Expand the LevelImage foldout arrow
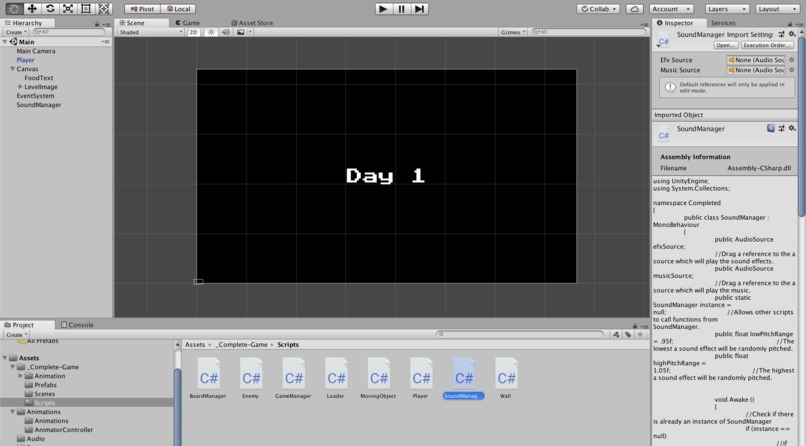 tap(20, 87)
